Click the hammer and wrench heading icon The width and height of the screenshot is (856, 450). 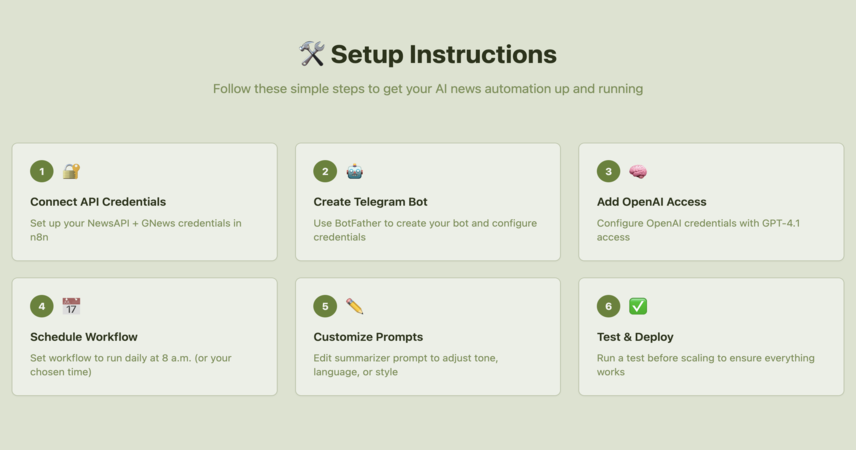click(x=312, y=54)
